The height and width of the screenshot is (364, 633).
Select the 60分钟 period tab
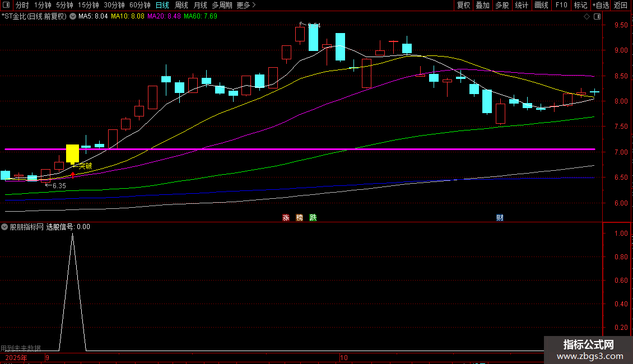tap(139, 5)
